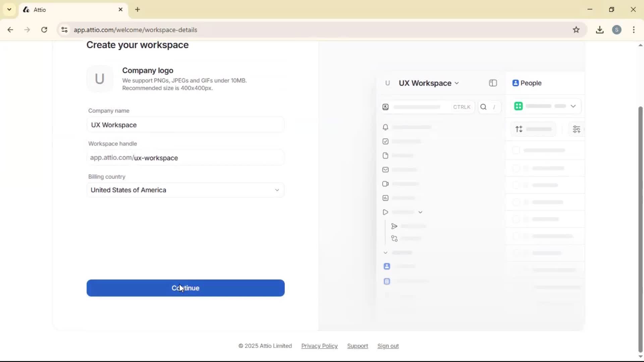Open the Privacy Policy link
Screen dimensions: 644x362
click(319, 346)
